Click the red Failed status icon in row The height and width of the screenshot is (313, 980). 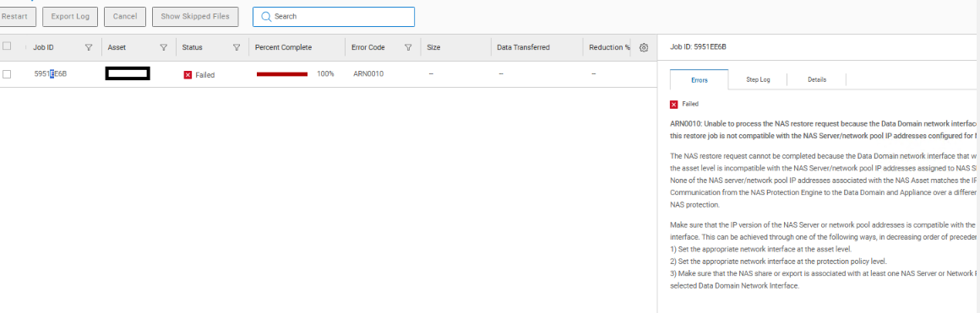coord(188,75)
